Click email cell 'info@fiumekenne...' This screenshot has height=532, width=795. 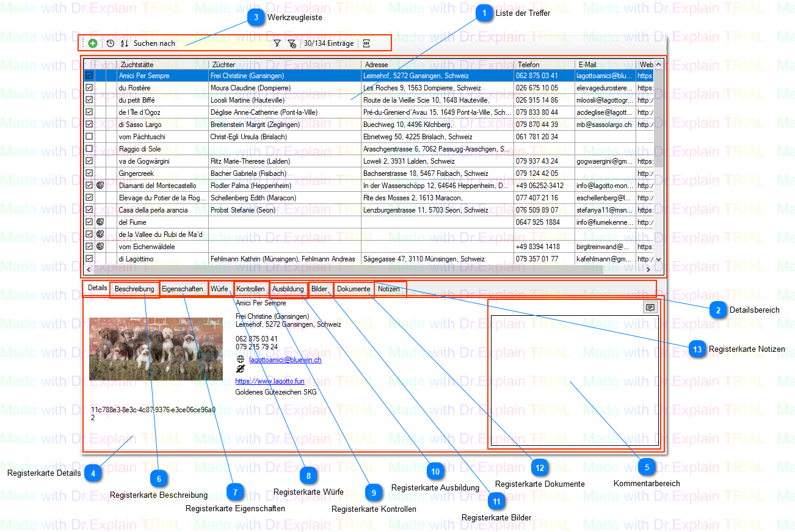605,222
